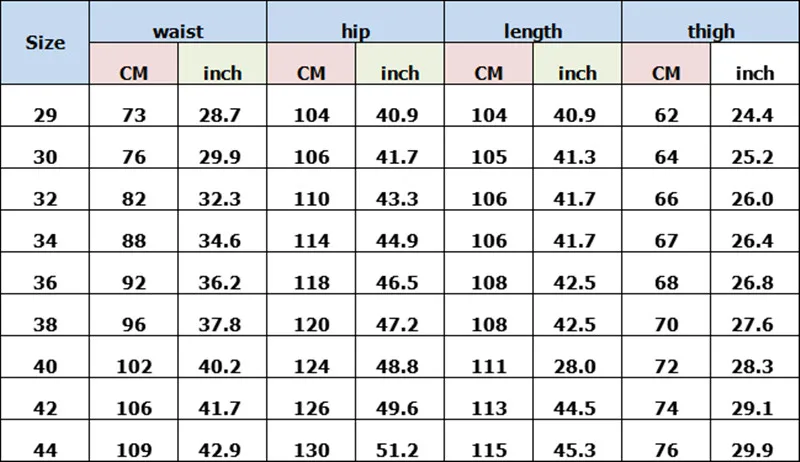The height and width of the screenshot is (462, 800).
Task: Click the Size header cell
Action: click(x=45, y=43)
